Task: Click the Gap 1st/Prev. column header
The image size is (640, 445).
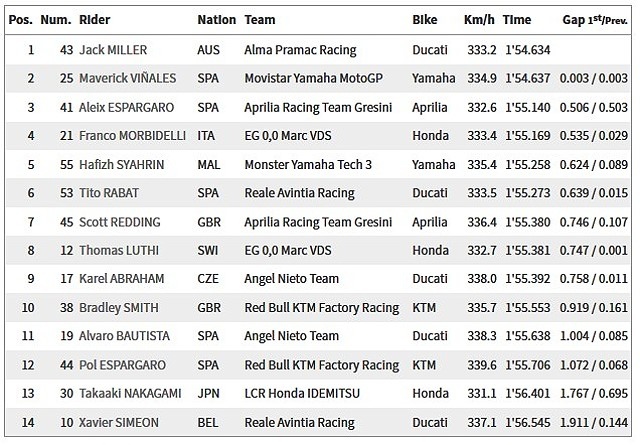Action: pos(594,19)
